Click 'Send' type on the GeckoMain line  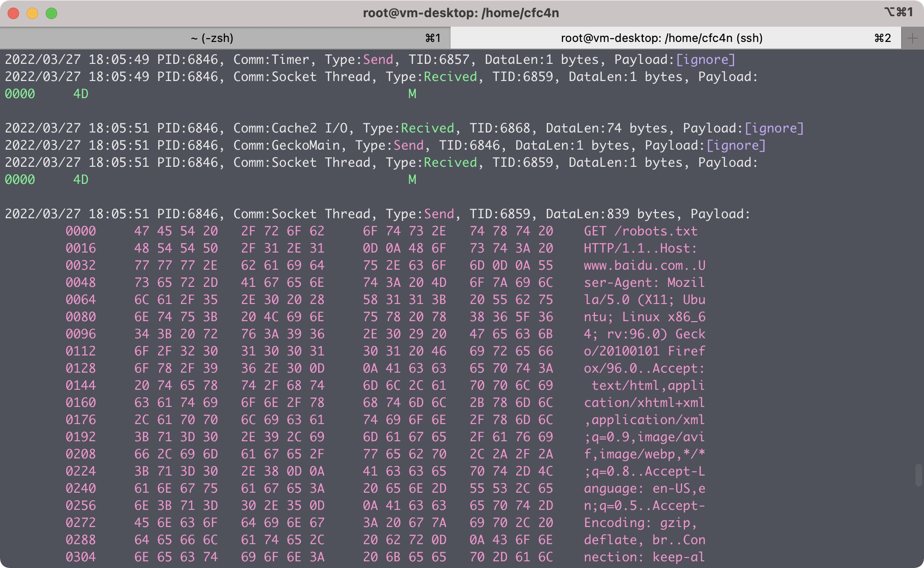[x=408, y=145]
